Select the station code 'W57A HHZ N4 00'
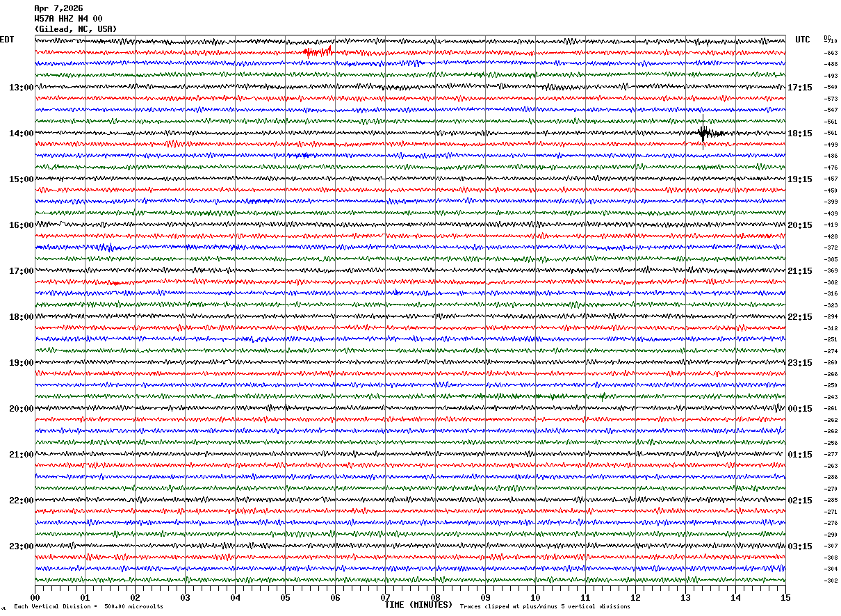 [x=68, y=19]
